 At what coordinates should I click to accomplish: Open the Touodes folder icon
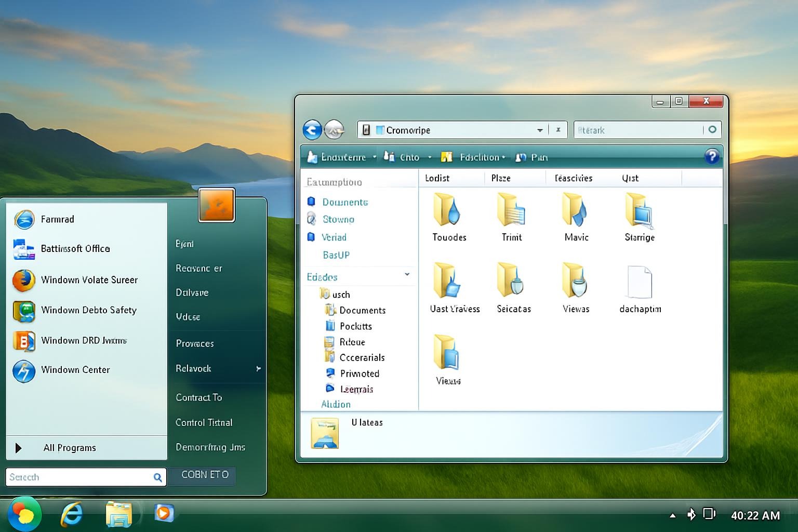click(x=447, y=210)
